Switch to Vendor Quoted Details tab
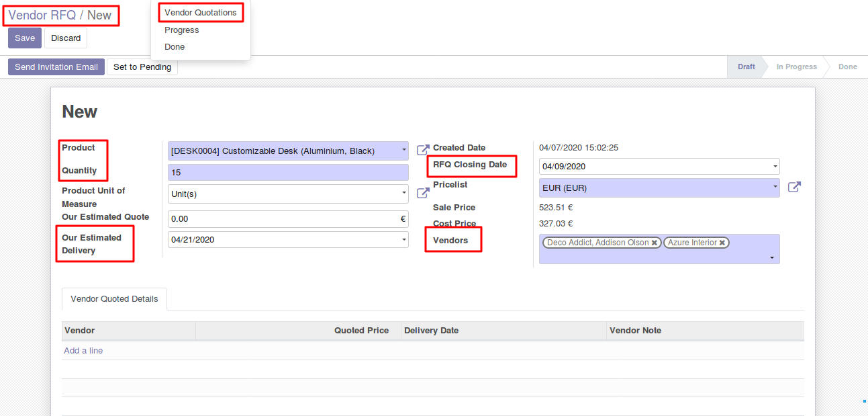This screenshot has width=868, height=416. click(114, 299)
